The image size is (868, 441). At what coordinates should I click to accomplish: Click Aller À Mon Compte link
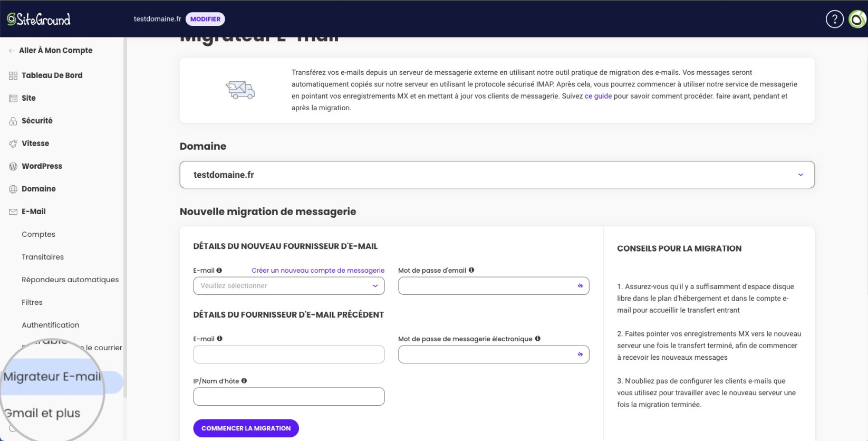56,51
